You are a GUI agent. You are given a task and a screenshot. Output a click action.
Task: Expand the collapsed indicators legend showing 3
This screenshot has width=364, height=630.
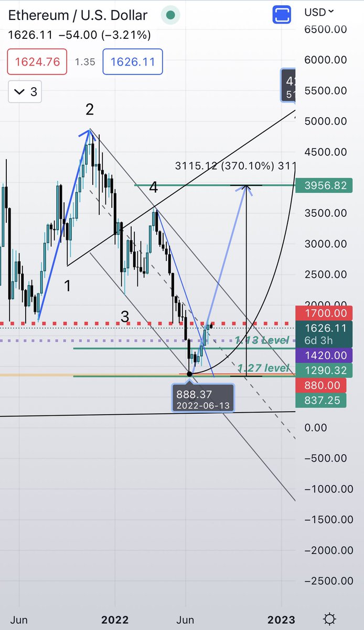(x=25, y=92)
